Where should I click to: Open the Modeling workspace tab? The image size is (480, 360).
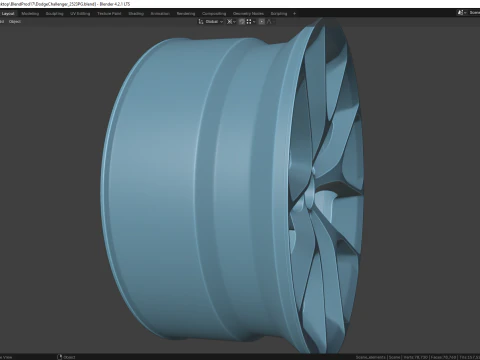30,14
